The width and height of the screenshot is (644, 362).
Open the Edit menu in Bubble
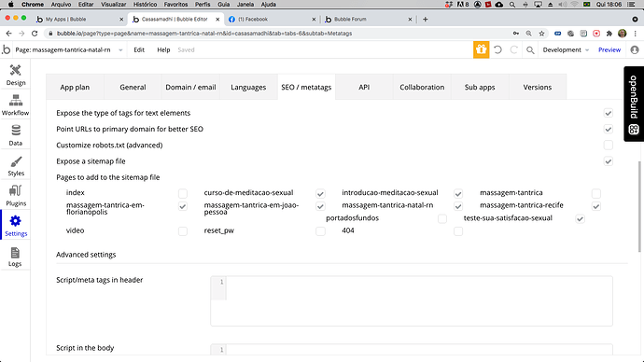[x=139, y=49]
